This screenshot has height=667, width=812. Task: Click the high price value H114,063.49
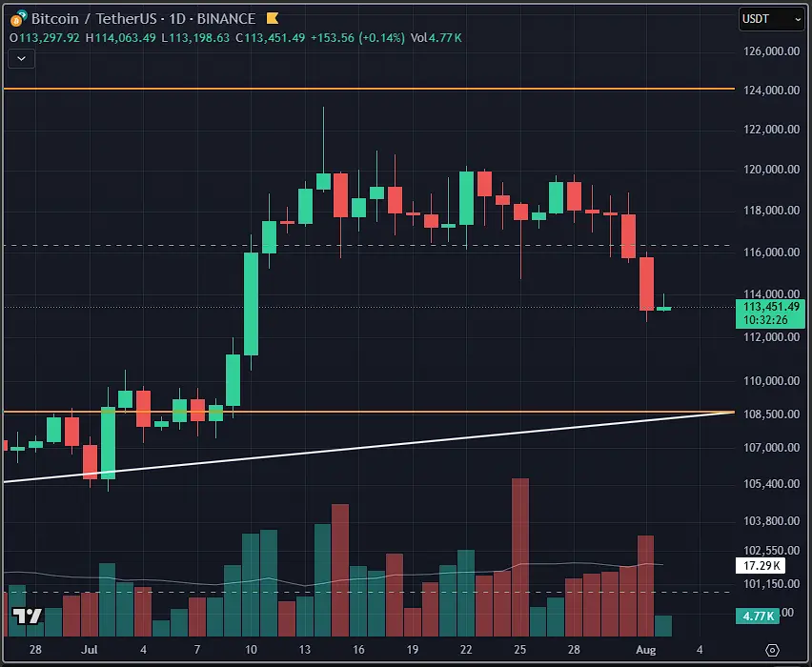click(x=121, y=38)
